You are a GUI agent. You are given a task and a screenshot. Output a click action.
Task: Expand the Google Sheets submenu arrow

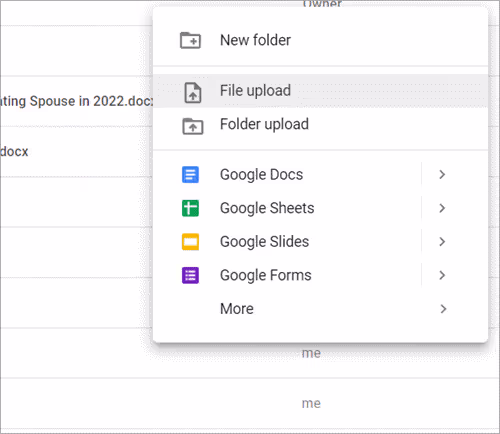click(x=442, y=208)
